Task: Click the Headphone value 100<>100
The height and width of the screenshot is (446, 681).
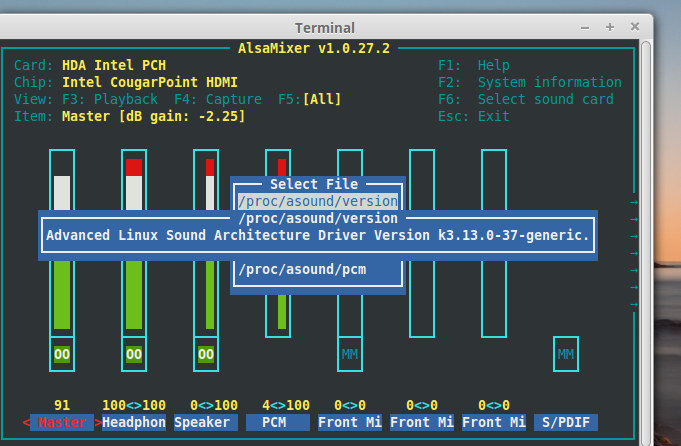Action: [134, 406]
